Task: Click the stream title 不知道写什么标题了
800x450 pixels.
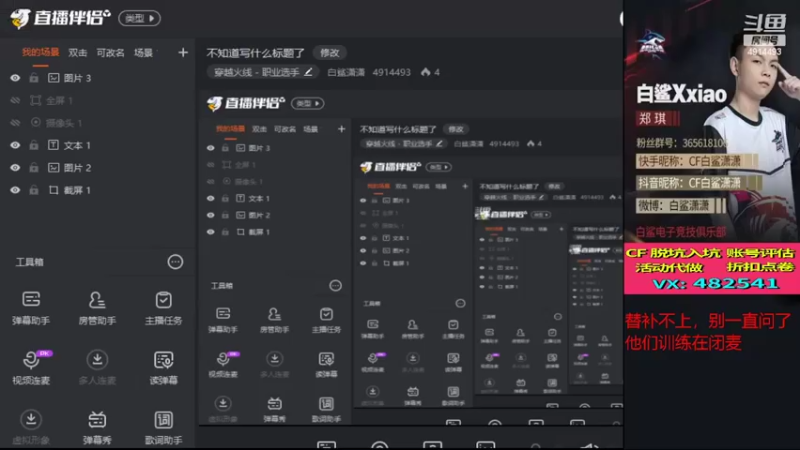Action: coord(255,53)
